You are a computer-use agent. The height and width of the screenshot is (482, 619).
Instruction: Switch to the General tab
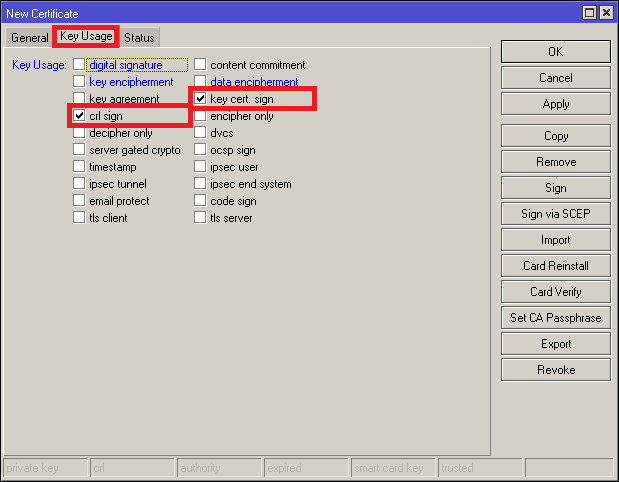[x=30, y=38]
